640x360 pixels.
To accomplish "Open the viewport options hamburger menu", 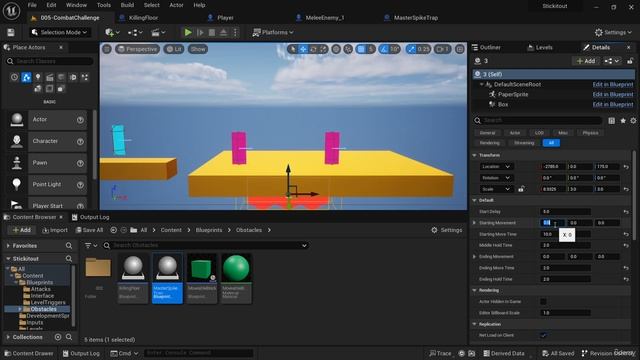I will (107, 49).
